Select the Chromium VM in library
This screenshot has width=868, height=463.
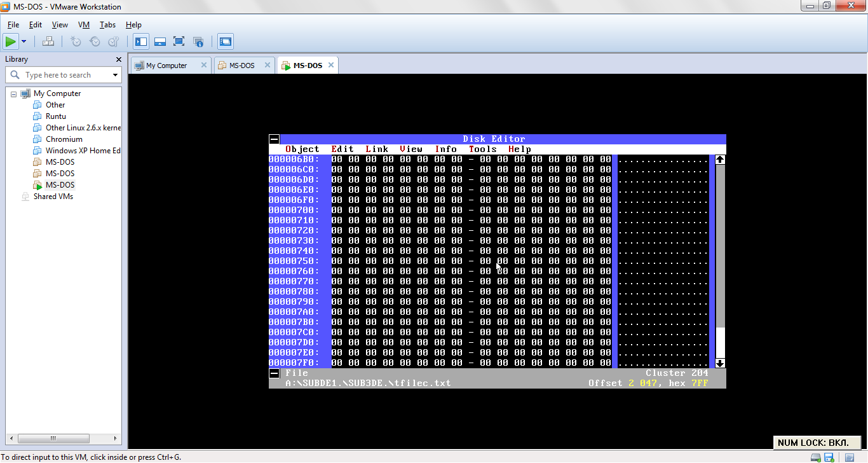[64, 139]
